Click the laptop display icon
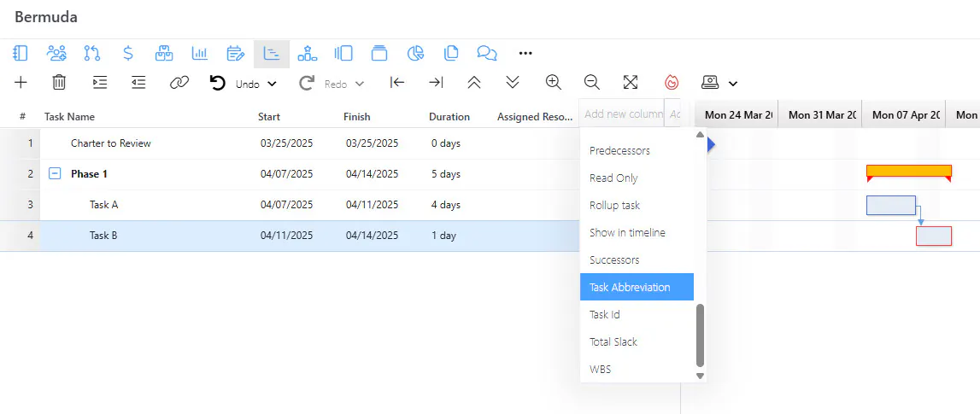980x414 pixels. [710, 83]
